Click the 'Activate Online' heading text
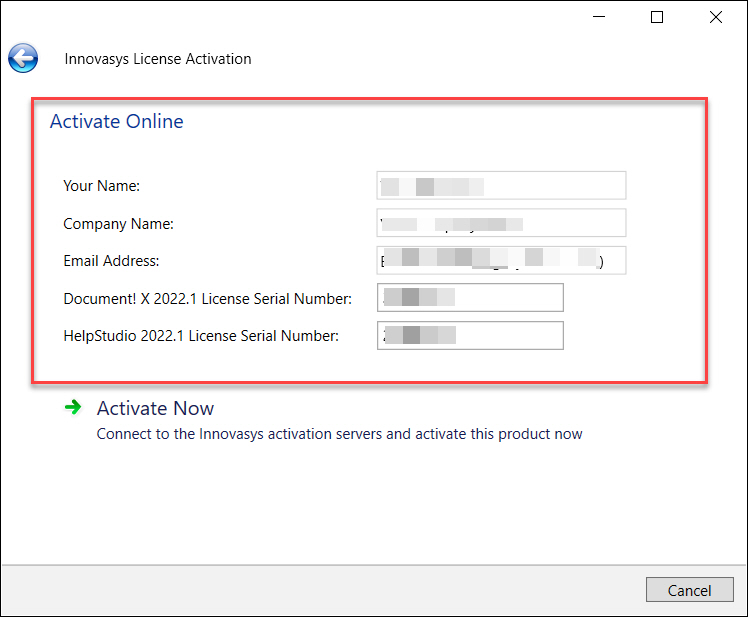This screenshot has width=748, height=617. [x=116, y=121]
